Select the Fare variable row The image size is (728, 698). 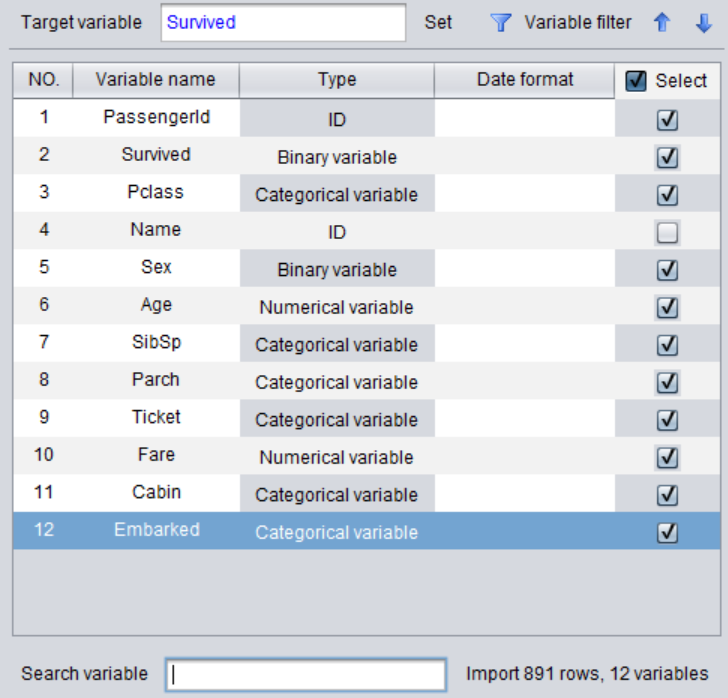[156, 455]
